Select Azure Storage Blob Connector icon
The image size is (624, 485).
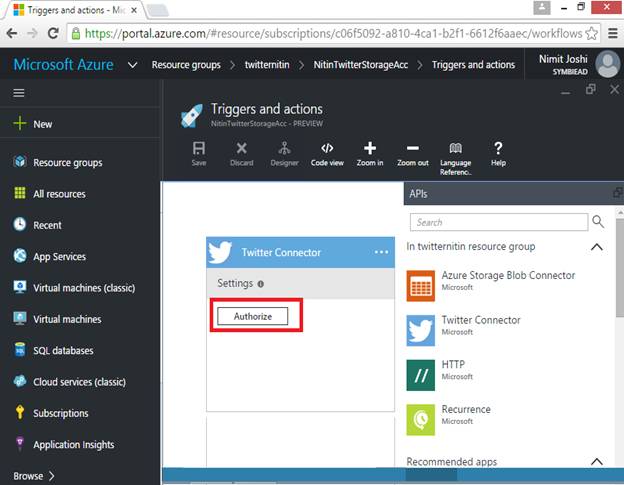pyautogui.click(x=421, y=286)
